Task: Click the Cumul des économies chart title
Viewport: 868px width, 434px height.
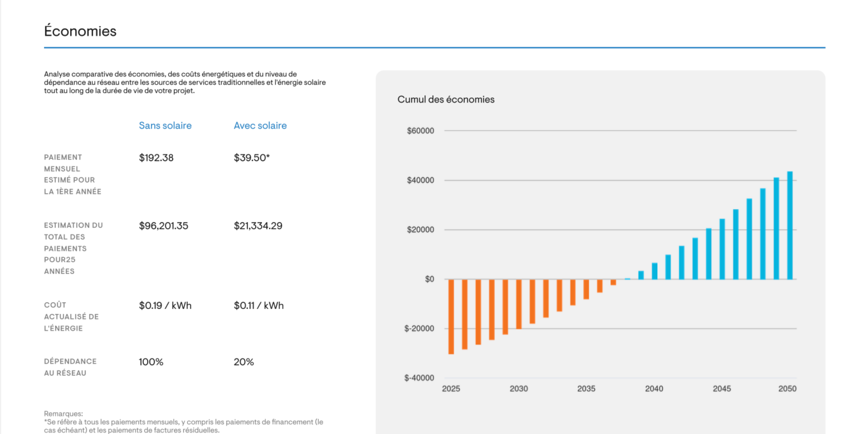Action: (446, 99)
